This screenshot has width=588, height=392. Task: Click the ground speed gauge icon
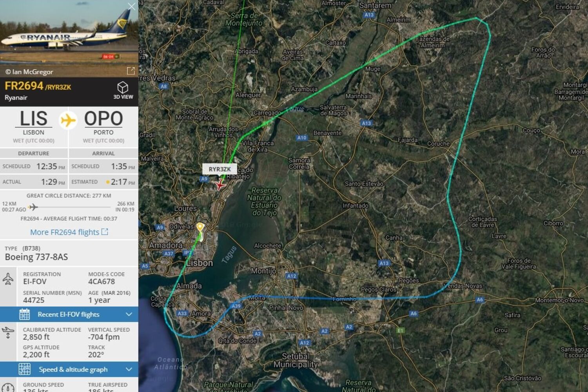point(8,386)
